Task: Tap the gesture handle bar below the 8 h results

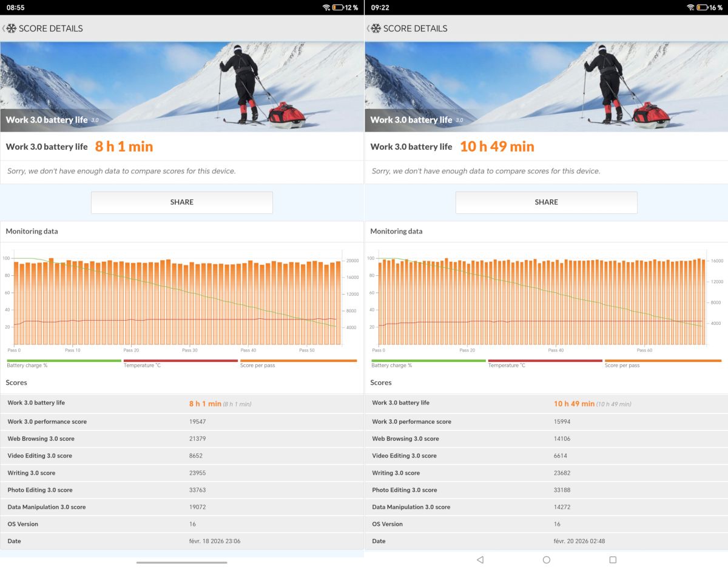Action: click(182, 562)
